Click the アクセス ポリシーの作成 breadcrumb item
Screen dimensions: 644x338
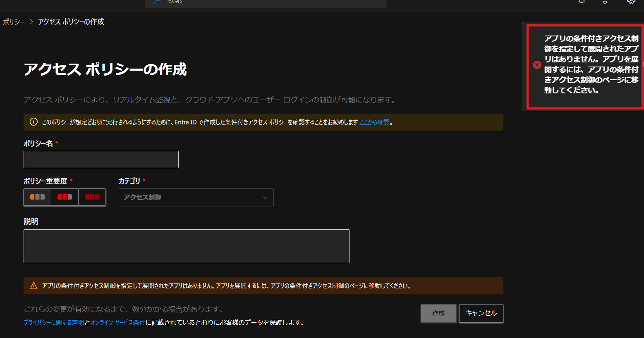coord(71,21)
